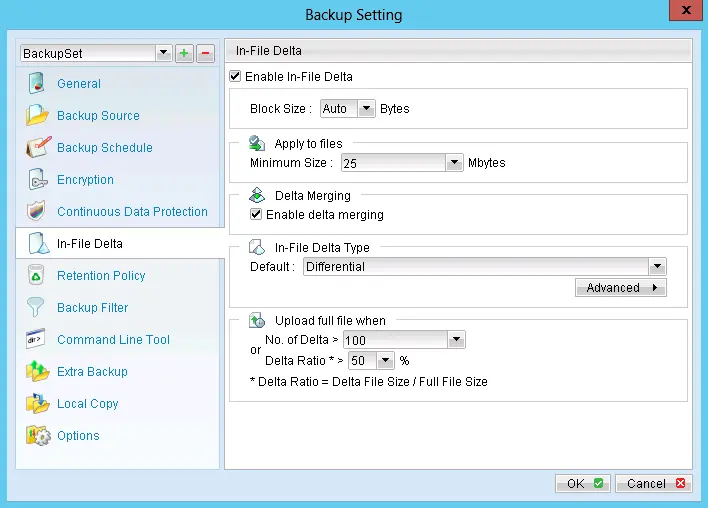708x508 pixels.
Task: Expand the Advanced delta type options
Action: coord(621,287)
